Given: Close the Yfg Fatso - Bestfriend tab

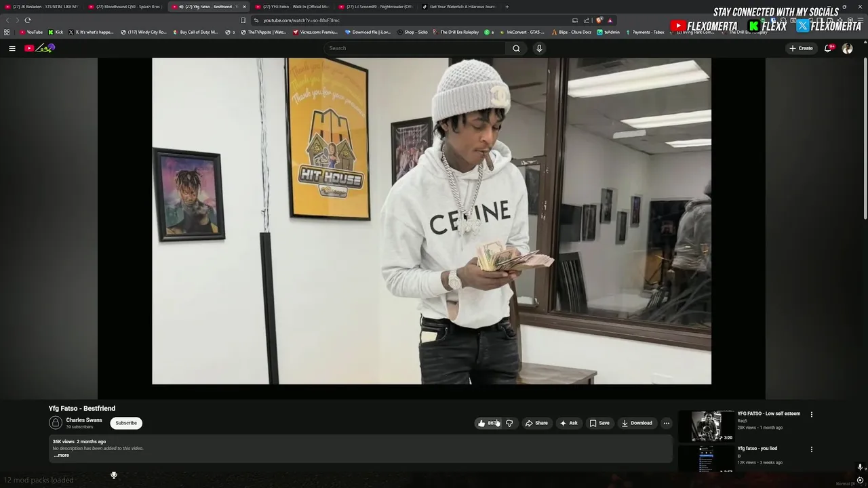Looking at the screenshot, I should coord(244,7).
